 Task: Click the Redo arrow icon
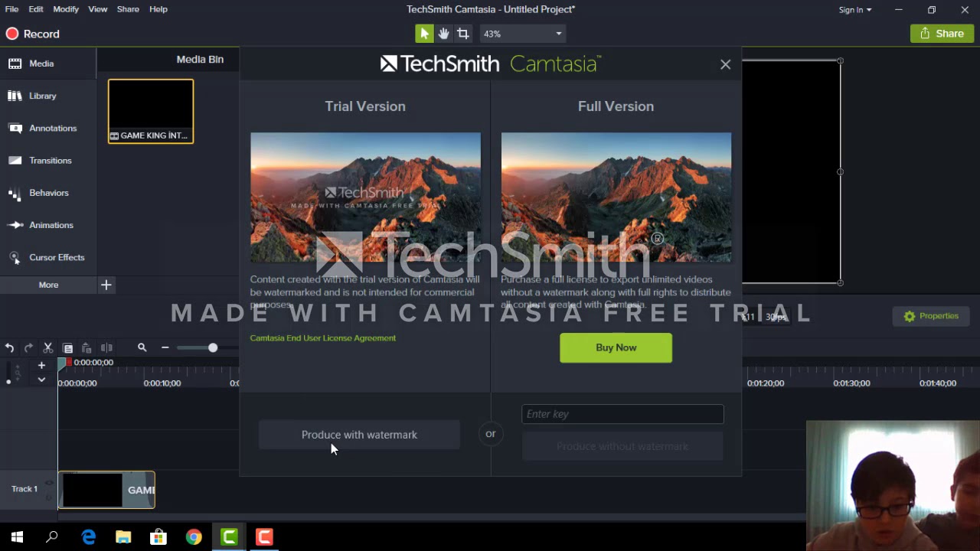(28, 347)
